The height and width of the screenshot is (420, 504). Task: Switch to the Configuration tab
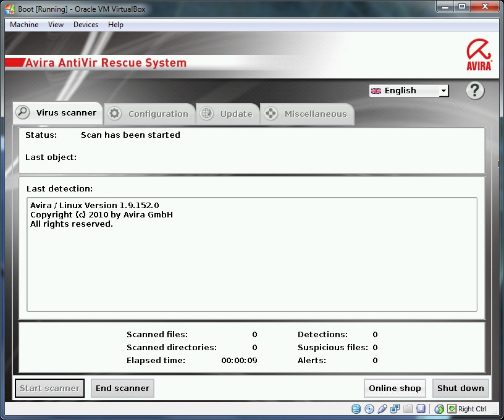pos(149,114)
